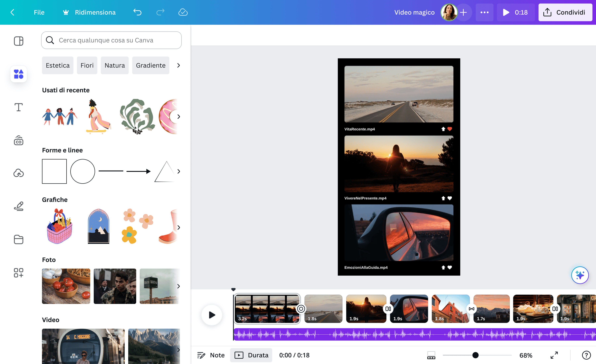Image resolution: width=596 pixels, height=364 pixels.
Task: Open the Magic assistant sparkle button
Action: (580, 275)
